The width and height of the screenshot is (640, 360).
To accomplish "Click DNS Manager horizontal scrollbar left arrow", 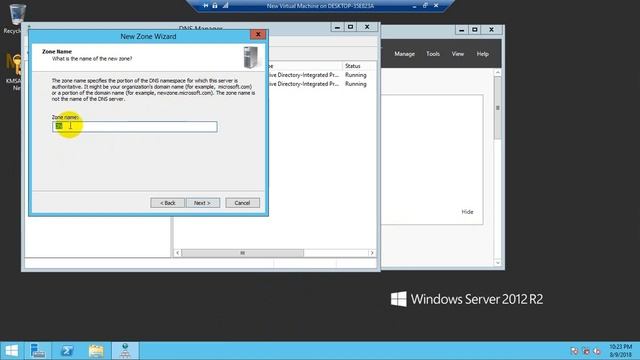I will click(178, 253).
